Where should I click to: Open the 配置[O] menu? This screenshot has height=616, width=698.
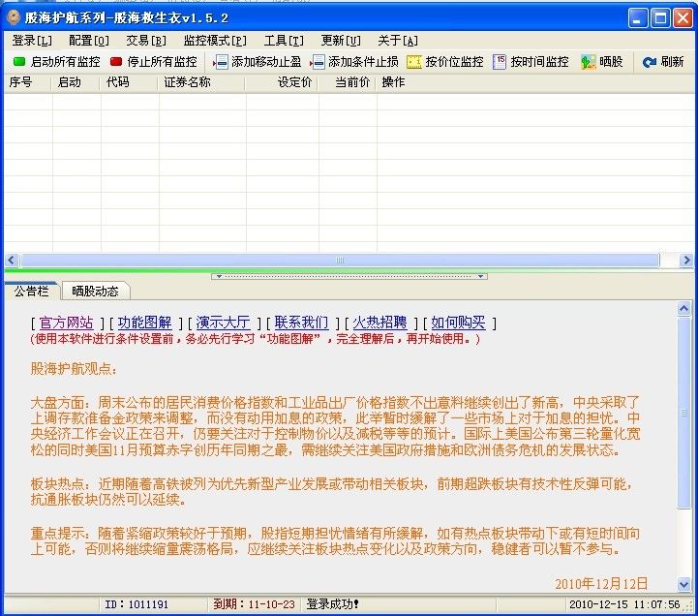click(89, 41)
